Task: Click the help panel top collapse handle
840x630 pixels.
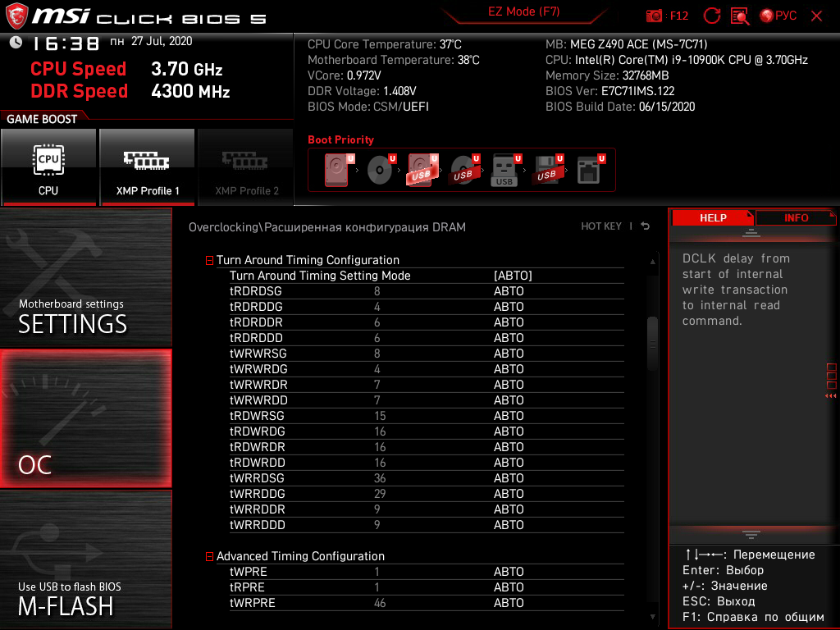Action: [751, 233]
